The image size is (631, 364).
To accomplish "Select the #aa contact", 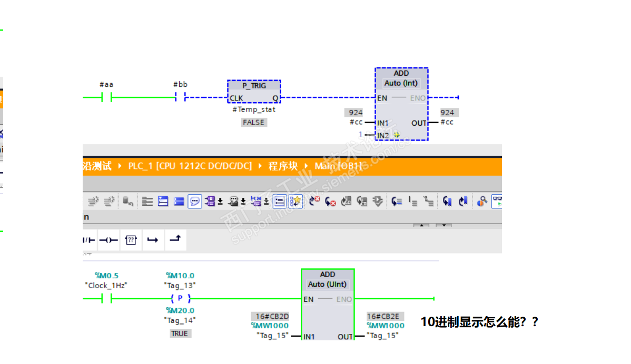I will (106, 97).
